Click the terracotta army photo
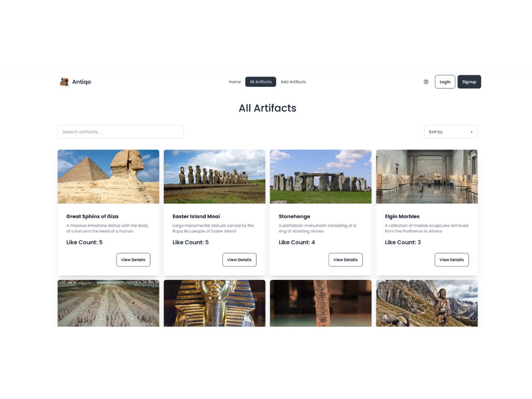The width and height of the screenshot is (532, 399). point(108,303)
